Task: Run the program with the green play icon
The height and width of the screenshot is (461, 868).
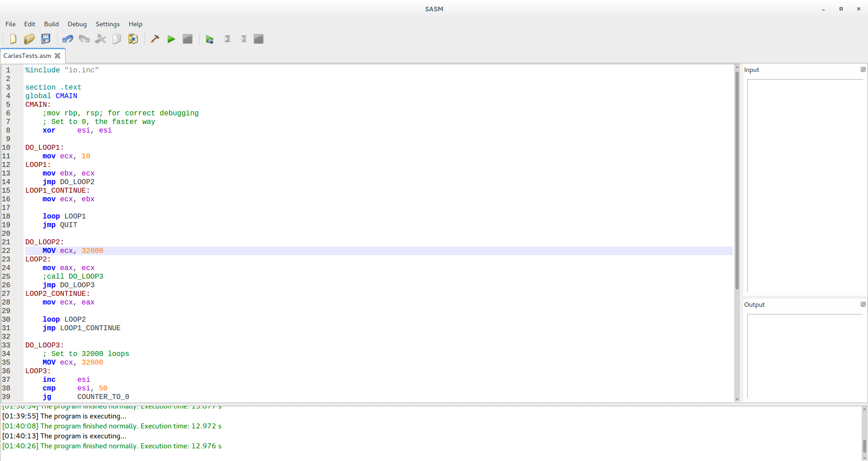Action: (171, 39)
